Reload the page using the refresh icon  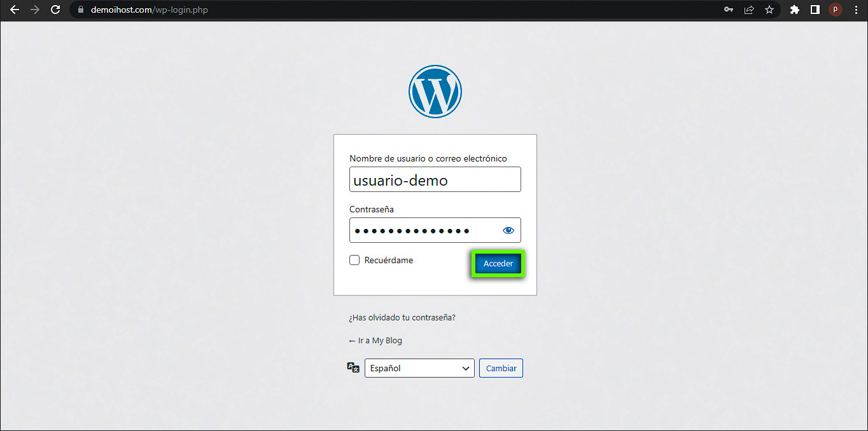[x=55, y=10]
